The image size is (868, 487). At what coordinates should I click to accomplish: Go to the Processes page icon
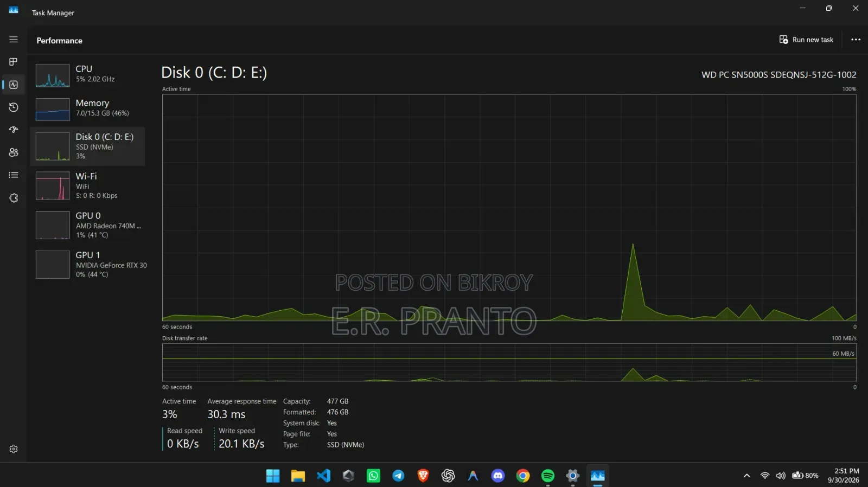click(x=14, y=62)
